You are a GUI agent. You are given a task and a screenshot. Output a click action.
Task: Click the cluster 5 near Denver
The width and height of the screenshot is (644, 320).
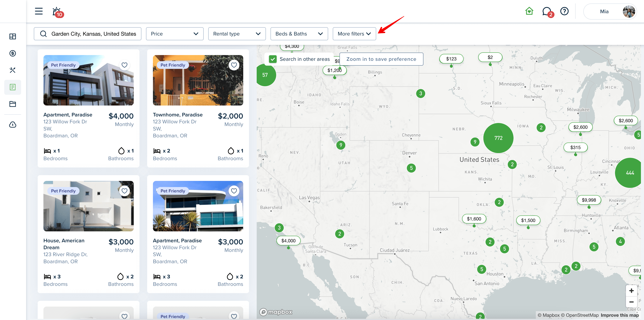(411, 168)
